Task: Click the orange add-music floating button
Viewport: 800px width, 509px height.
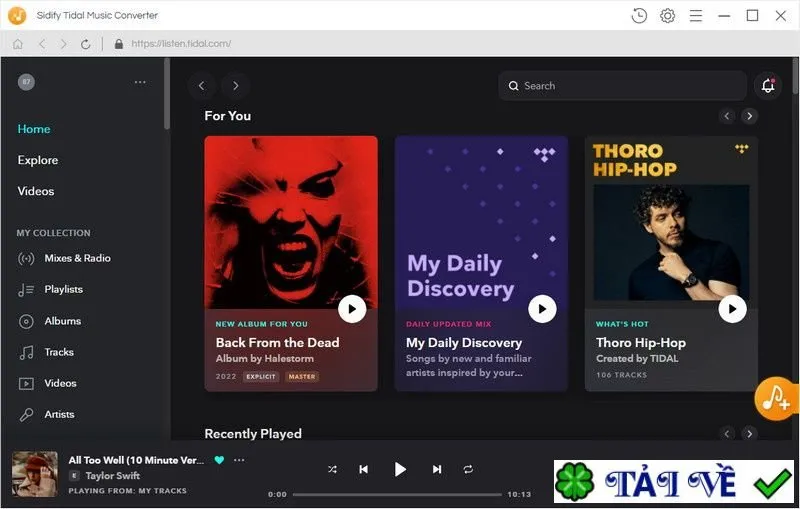Action: click(776, 398)
